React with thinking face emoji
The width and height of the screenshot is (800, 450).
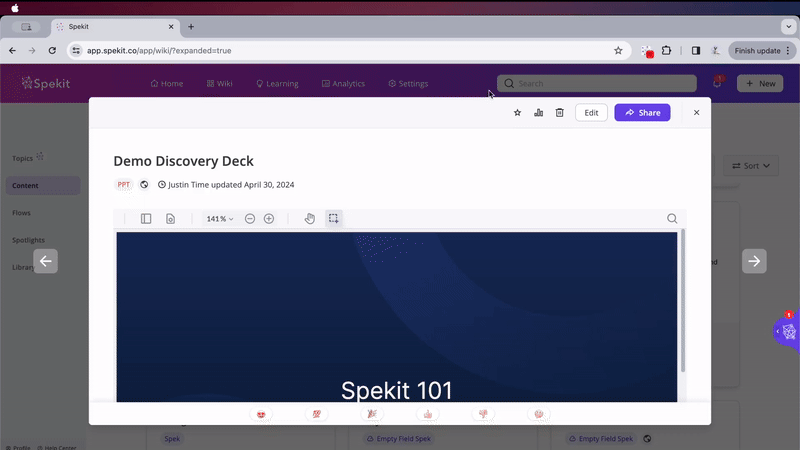(539, 414)
